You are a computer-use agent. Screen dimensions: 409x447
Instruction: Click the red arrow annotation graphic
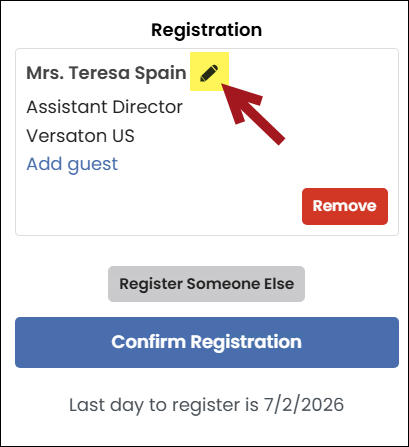coord(253,114)
